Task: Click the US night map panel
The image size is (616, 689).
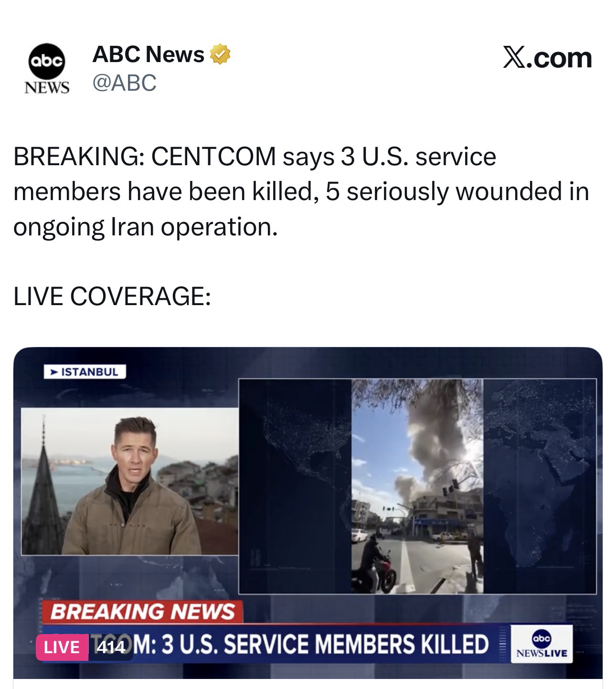Action: click(296, 486)
